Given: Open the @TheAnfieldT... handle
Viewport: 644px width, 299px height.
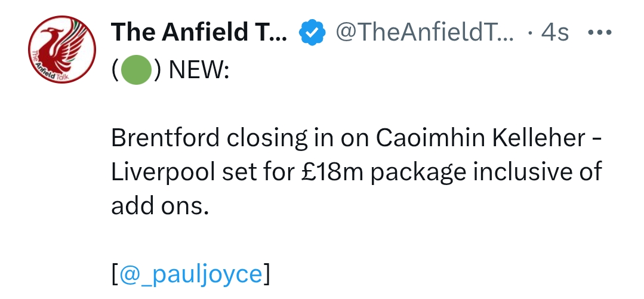Looking at the screenshot, I should [425, 32].
